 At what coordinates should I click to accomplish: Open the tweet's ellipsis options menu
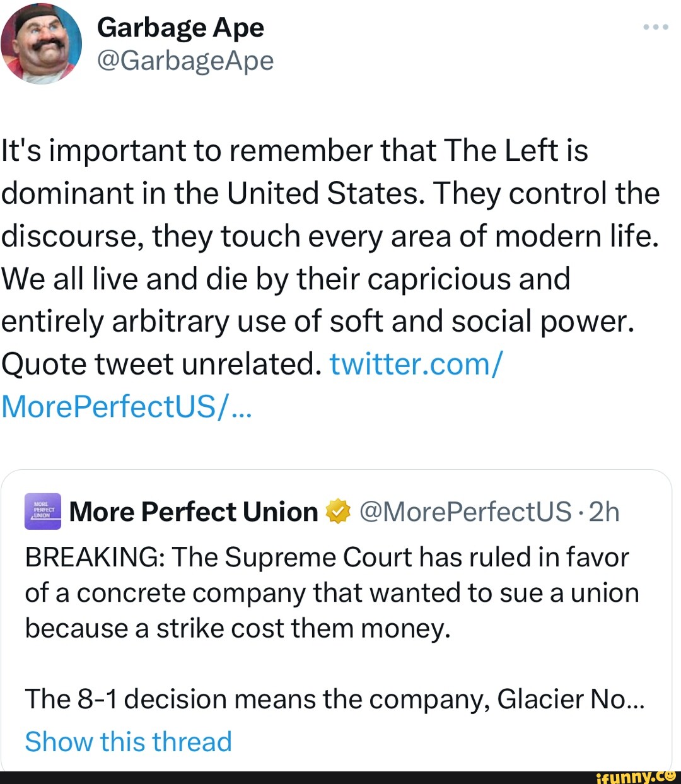click(655, 26)
